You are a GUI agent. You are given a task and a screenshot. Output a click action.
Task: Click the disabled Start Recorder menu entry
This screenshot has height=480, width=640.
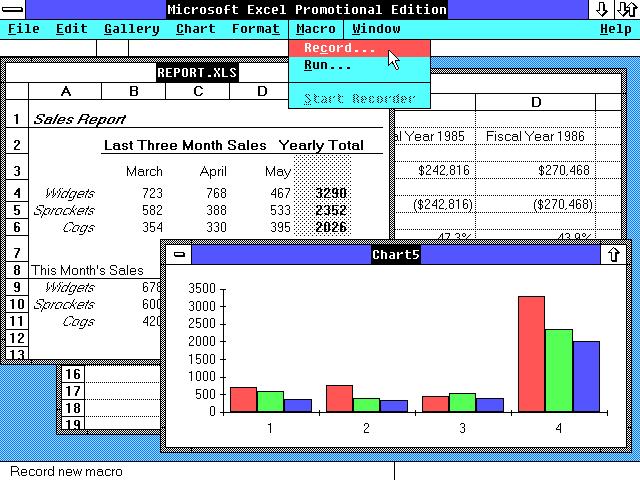359,99
